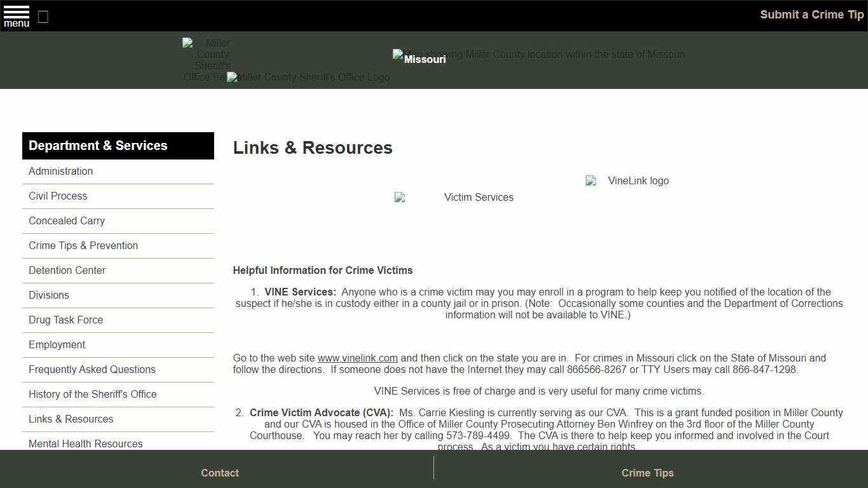Select 'Civil Process' in the sidebar
The height and width of the screenshot is (488, 868).
(58, 196)
